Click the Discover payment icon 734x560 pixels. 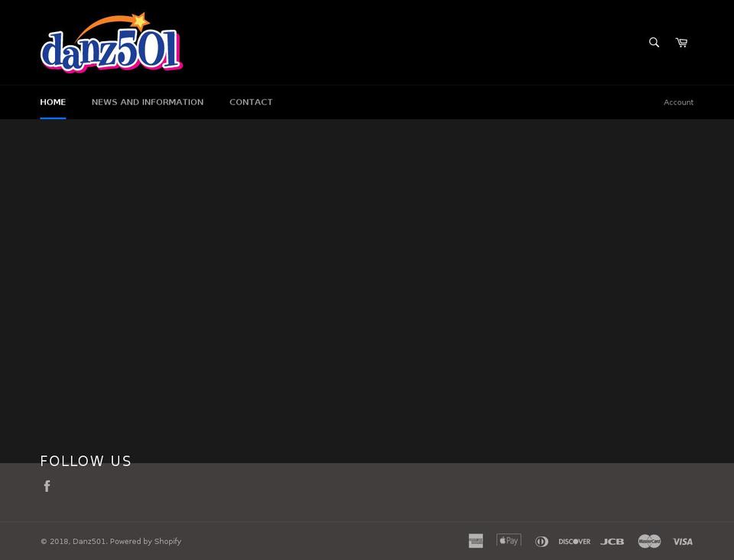coord(574,542)
